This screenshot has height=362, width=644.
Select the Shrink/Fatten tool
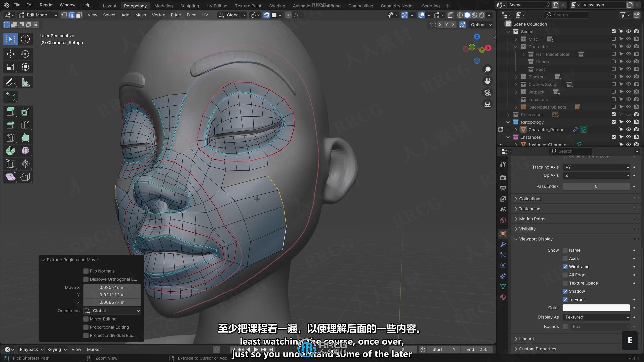tap(25, 164)
